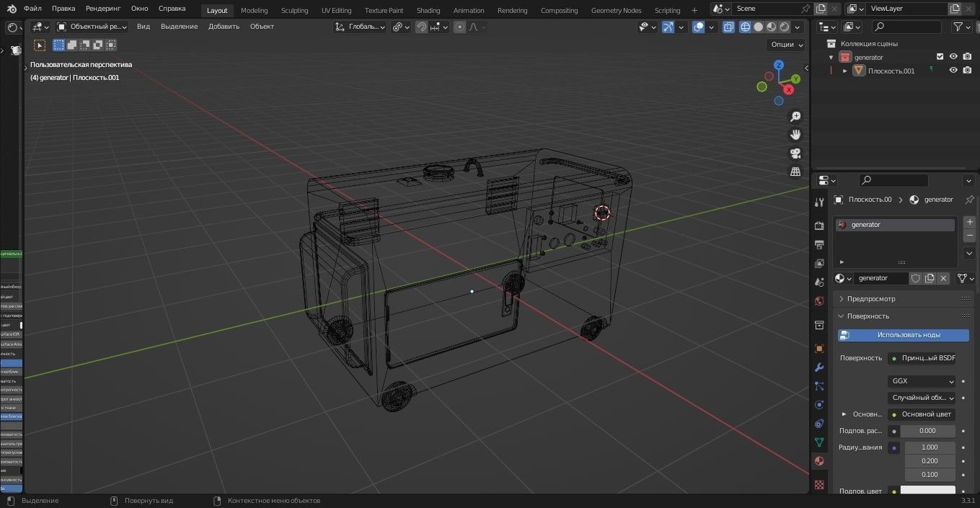Click Использовать ноды button
Image resolution: width=980 pixels, height=508 pixels.
click(904, 335)
